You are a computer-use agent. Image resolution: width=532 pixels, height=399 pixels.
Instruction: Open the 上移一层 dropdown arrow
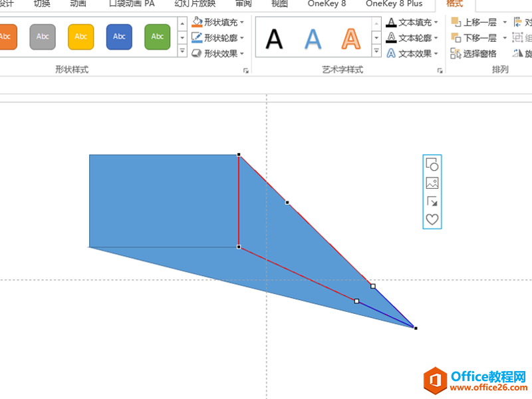coord(505,23)
